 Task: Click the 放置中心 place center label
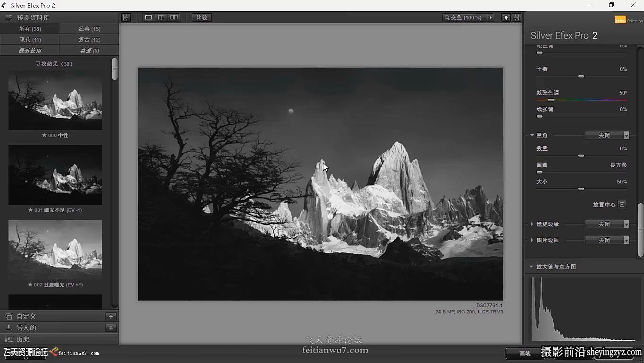click(604, 205)
